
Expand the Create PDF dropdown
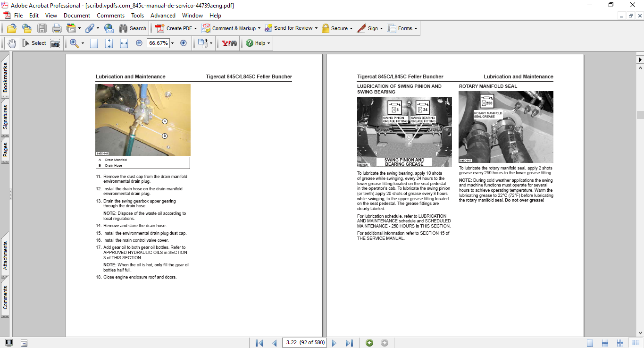[x=195, y=28]
